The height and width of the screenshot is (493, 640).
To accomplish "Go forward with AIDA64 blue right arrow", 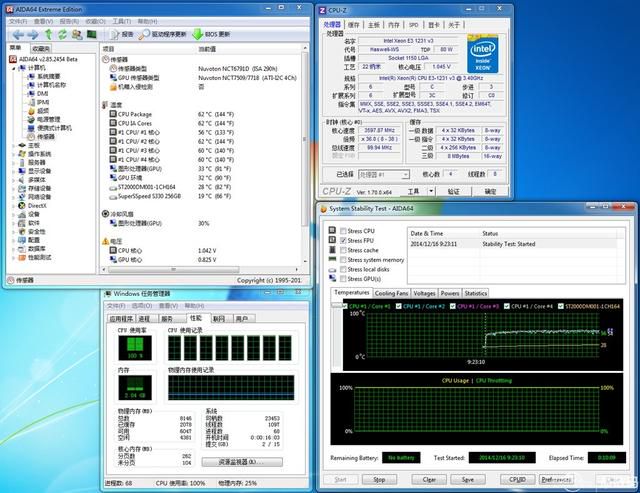I will point(33,34).
